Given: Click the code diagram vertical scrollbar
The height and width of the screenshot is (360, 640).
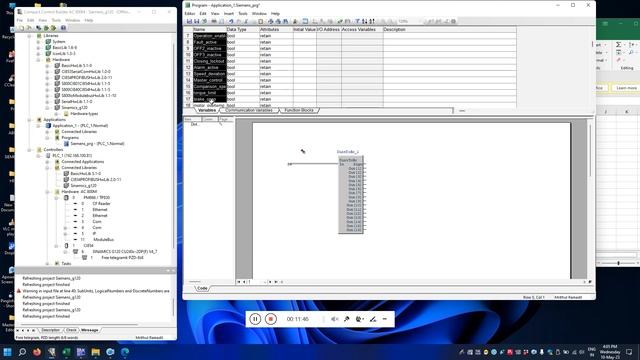Looking at the screenshot, I should click(590, 151).
